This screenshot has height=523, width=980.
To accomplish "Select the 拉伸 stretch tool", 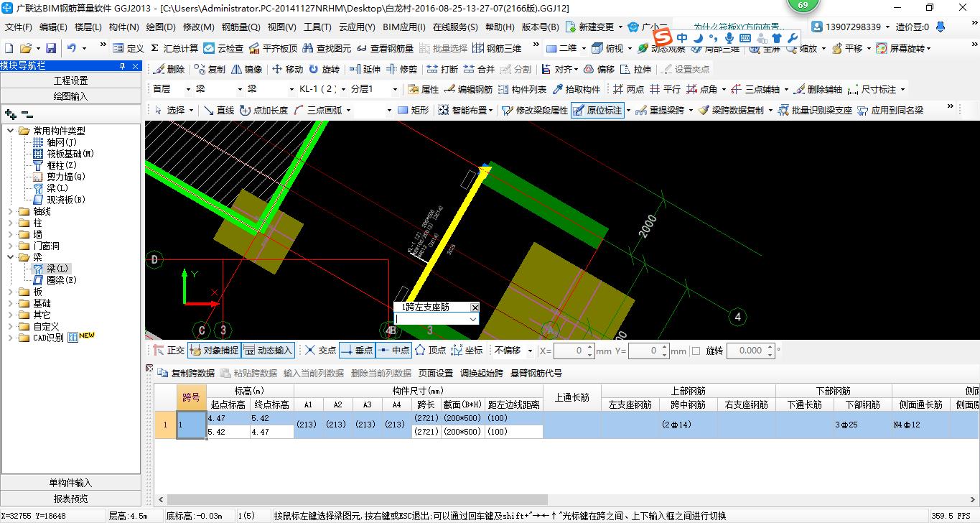I will pyautogui.click(x=636, y=70).
